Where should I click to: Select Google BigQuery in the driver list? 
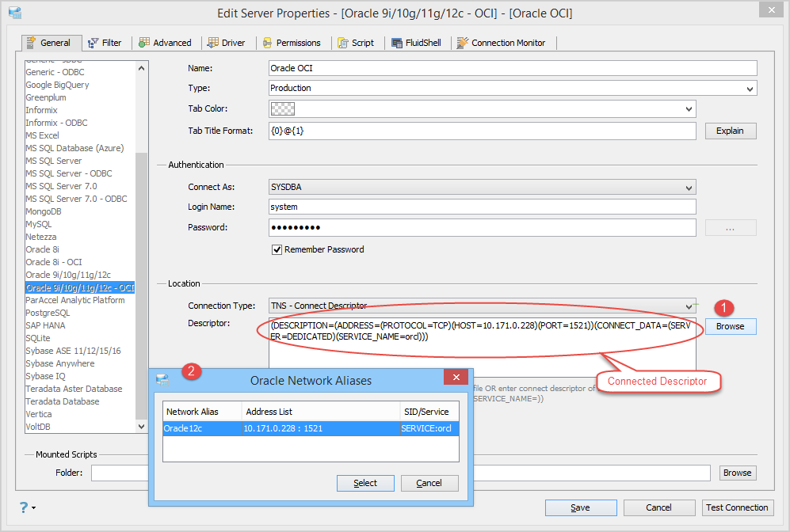(x=57, y=85)
